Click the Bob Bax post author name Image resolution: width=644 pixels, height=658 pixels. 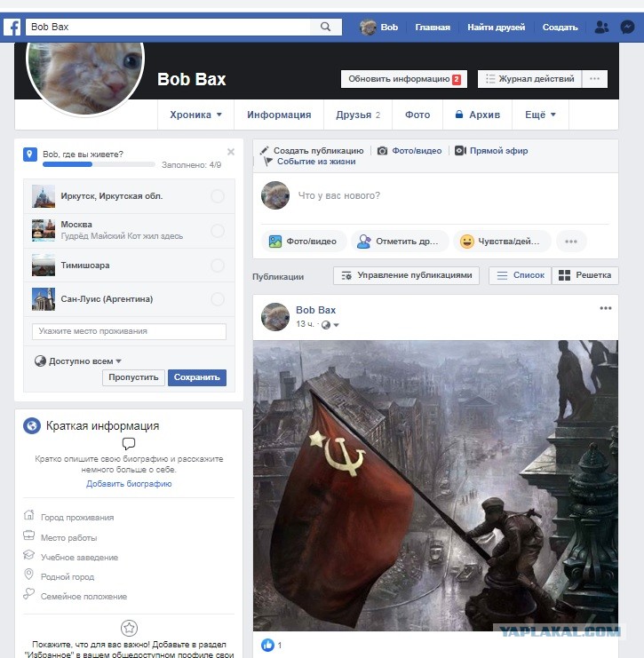click(315, 310)
